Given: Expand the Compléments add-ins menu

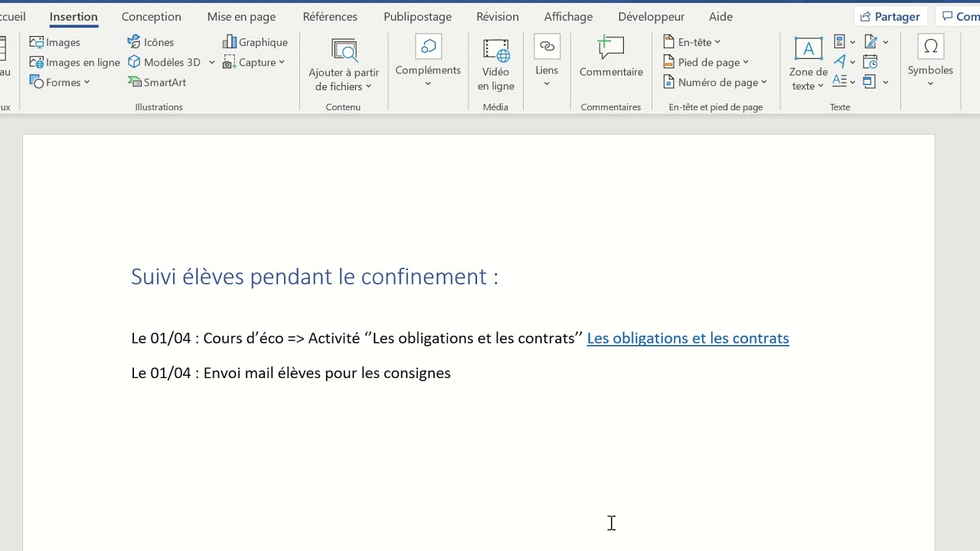Looking at the screenshot, I should click(x=428, y=61).
